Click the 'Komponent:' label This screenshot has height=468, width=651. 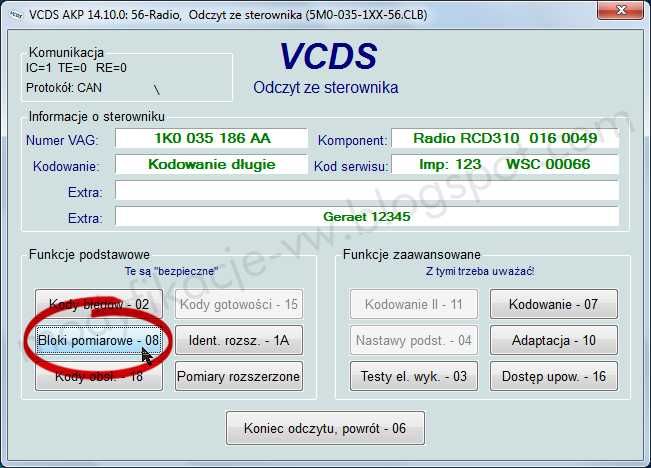(x=352, y=140)
